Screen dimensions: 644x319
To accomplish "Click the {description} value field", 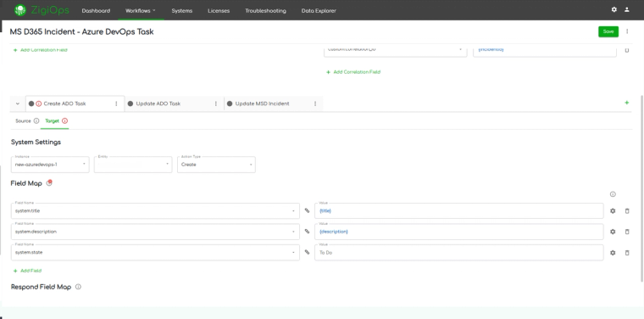I will tap(459, 232).
